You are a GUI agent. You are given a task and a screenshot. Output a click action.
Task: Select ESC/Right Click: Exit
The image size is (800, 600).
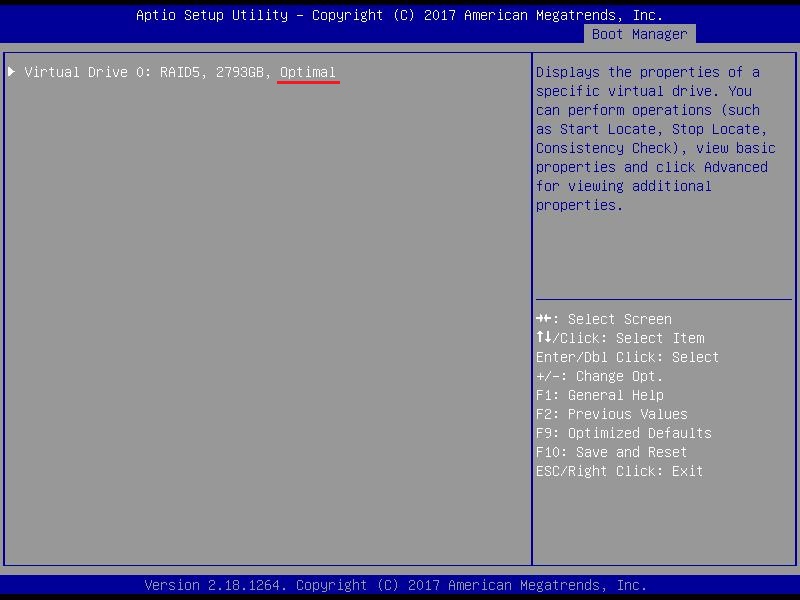point(619,471)
